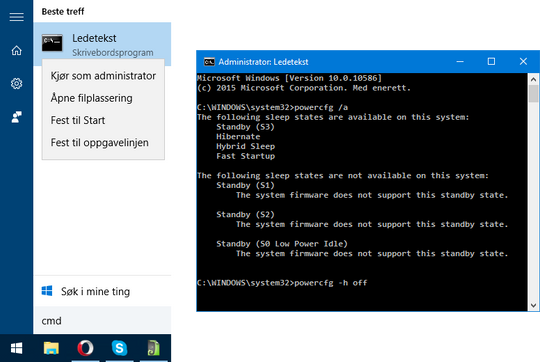
Task: Click the 'powercfg -h off' command line
Action: coord(282,283)
